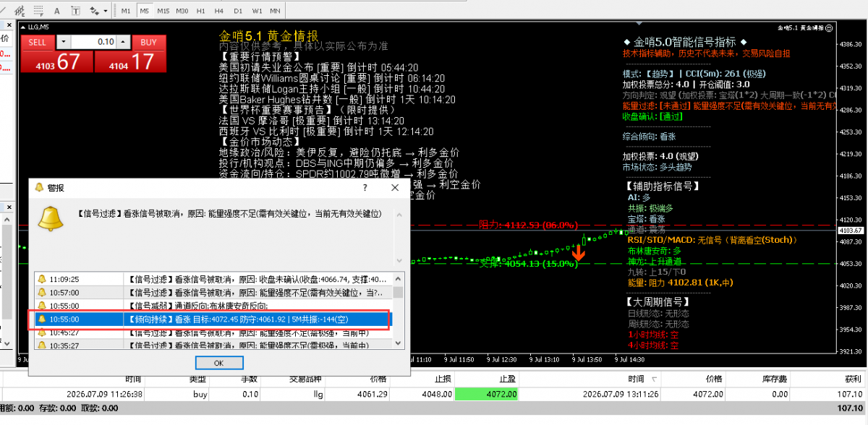The height and width of the screenshot is (425, 868).
Task: Select the 10:35:27 alert row
Action: (213, 345)
